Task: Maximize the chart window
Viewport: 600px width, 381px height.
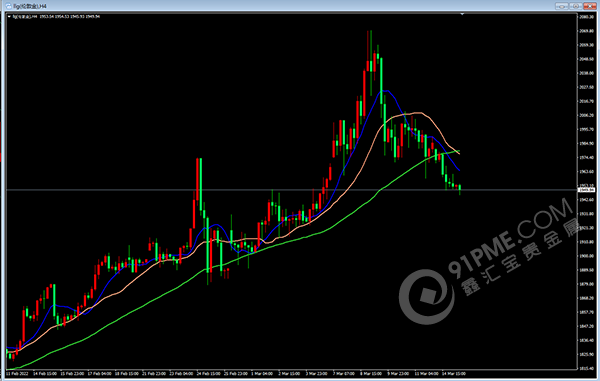Action: 576,6
